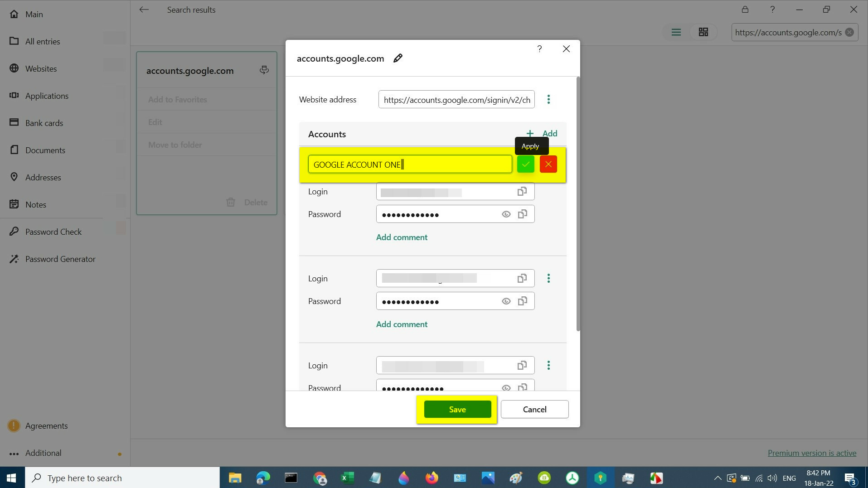Switch to grid view

click(703, 32)
